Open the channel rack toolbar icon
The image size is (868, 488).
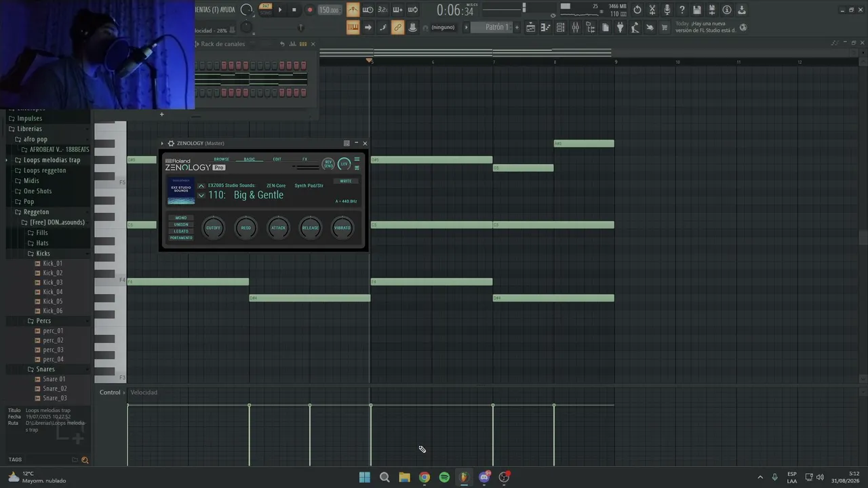(561, 27)
